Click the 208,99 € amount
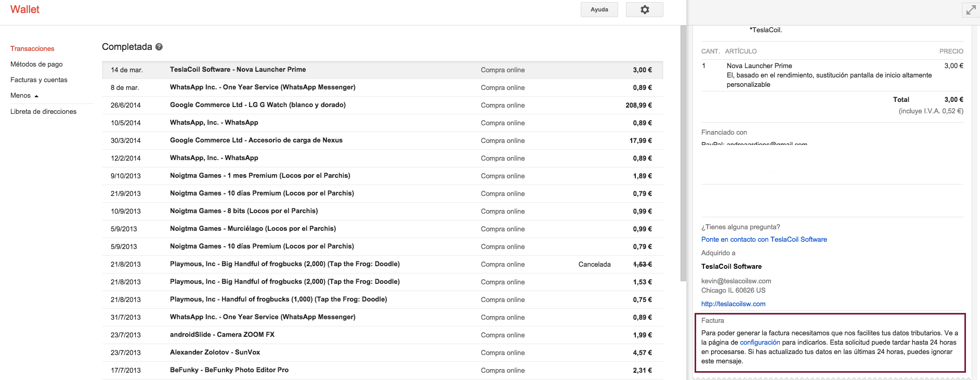 [x=638, y=105]
